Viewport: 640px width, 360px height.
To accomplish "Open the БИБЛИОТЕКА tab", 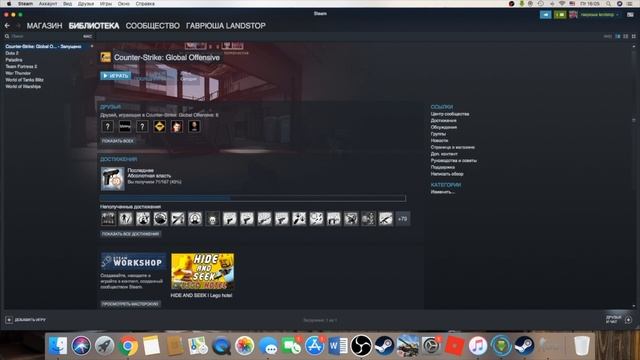I will click(x=94, y=26).
